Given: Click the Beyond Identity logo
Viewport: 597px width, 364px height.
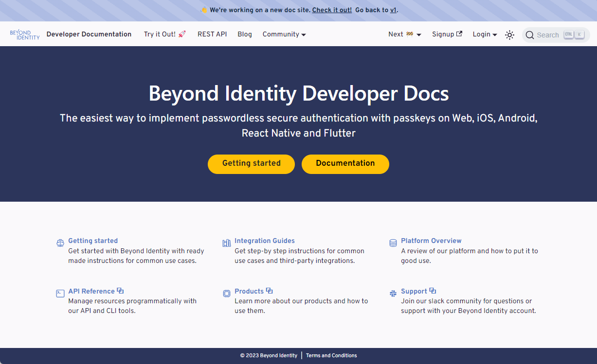Looking at the screenshot, I should tap(25, 35).
